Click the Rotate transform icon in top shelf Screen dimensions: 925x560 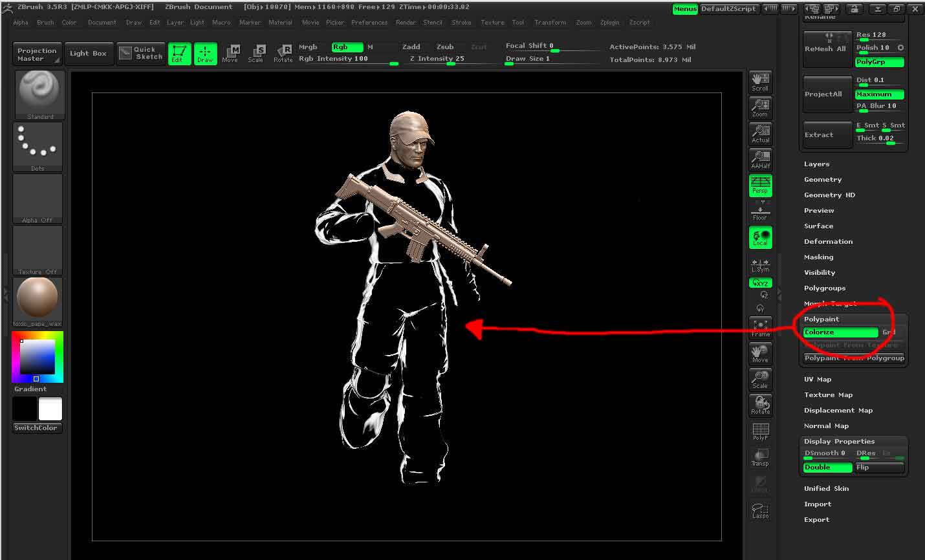tap(283, 54)
